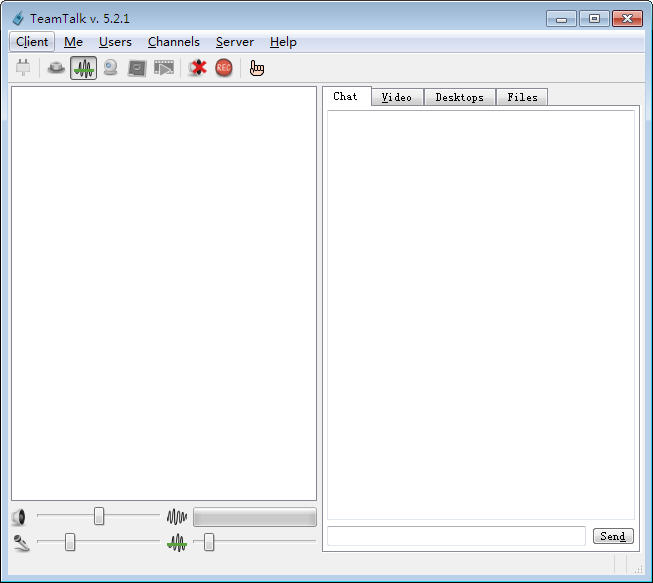This screenshot has width=653, height=583.
Task: Open the Client menu
Action: [x=32, y=42]
